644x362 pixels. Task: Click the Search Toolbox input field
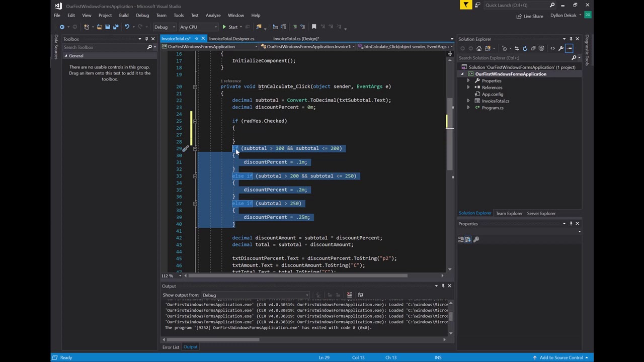coord(104,47)
